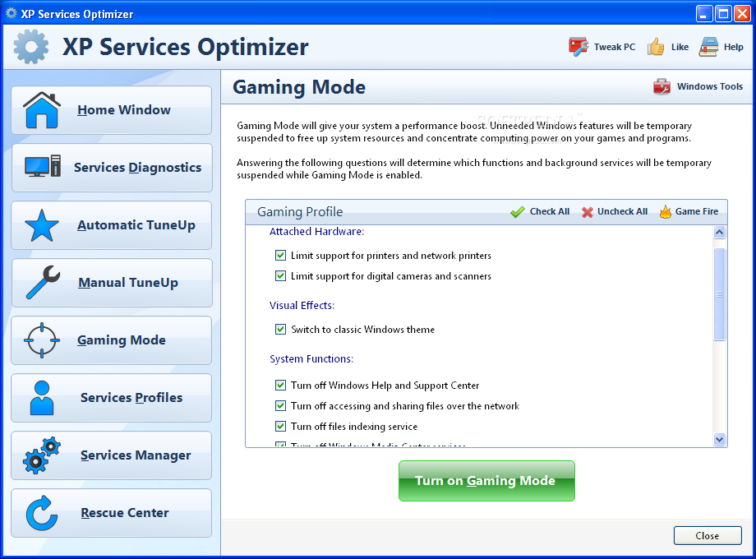Maximize the XP Services Optimizer window
Image resolution: width=756 pixels, height=559 pixels.
click(723, 13)
